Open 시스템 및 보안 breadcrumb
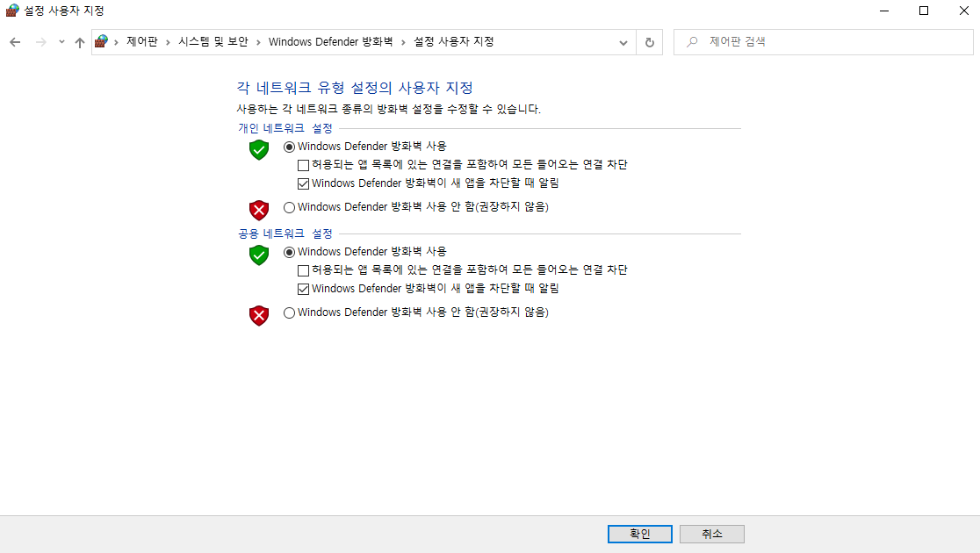 click(x=213, y=42)
